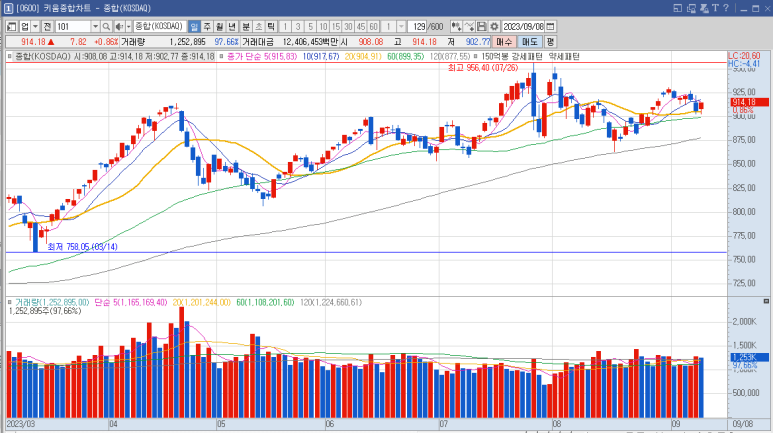Click the 10(917.67) moving average label
Viewport: 773px width, 433px height.
coord(321,57)
